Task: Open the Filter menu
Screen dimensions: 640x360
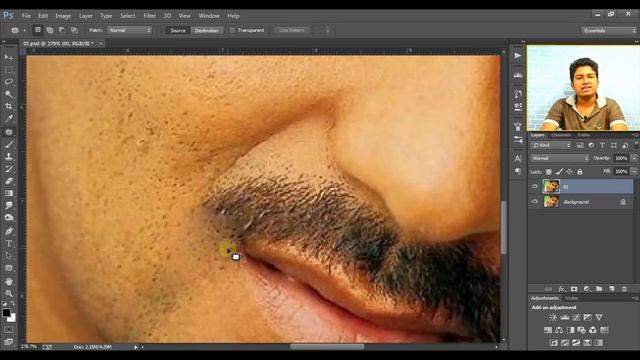Action: tap(149, 16)
